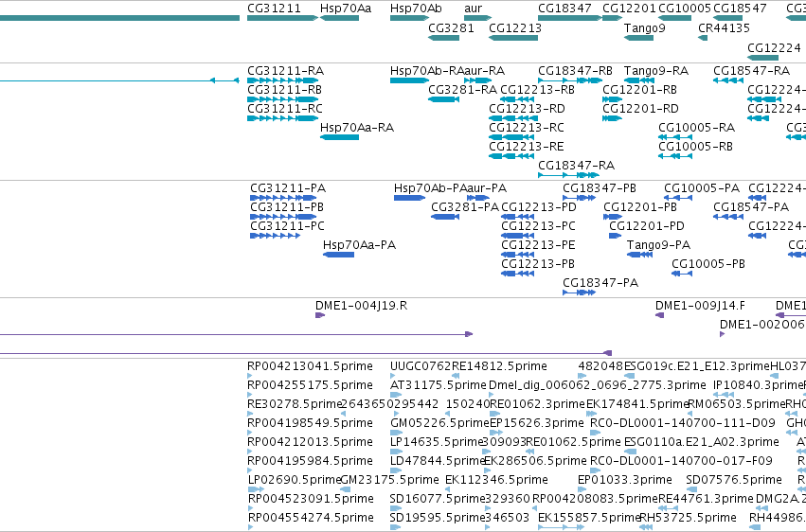Select the CG12201-RB transcript label
The width and height of the screenshot is (806, 532).
[x=640, y=90]
